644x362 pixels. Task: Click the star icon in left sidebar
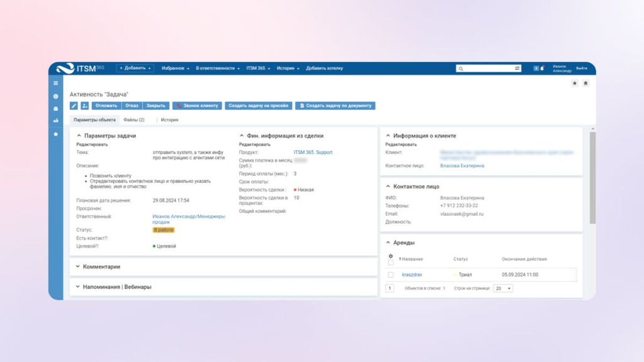pyautogui.click(x=56, y=134)
